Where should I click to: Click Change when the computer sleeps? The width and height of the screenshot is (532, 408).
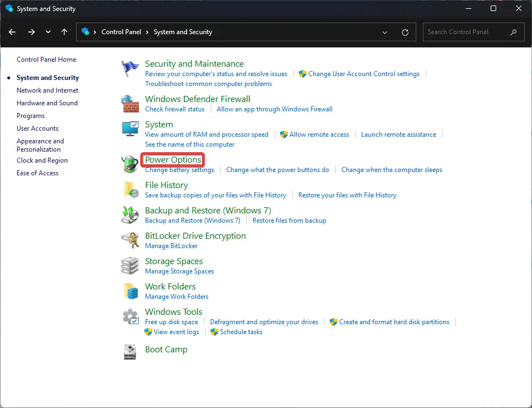coord(391,170)
